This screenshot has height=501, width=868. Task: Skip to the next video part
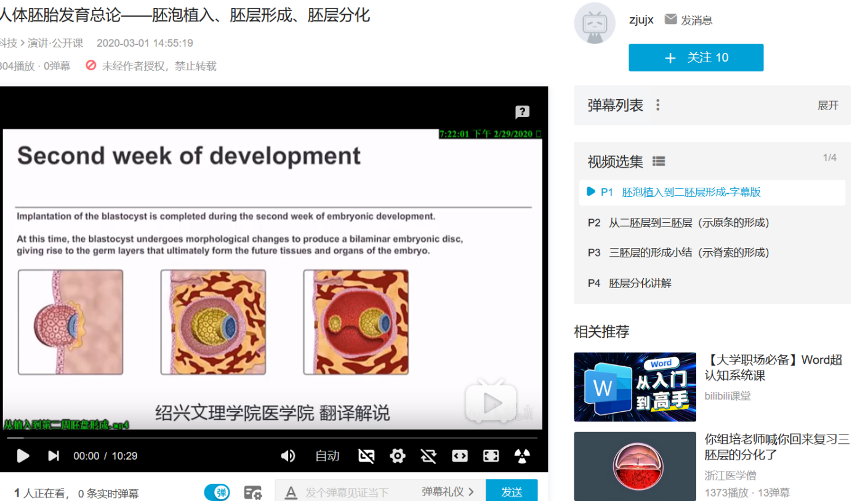click(54, 456)
